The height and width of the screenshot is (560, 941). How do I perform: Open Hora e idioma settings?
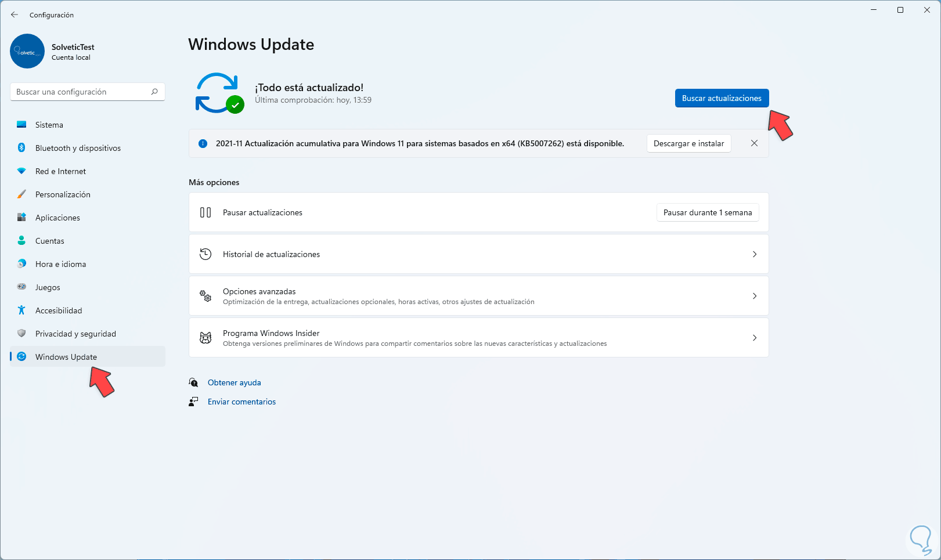coord(88,264)
